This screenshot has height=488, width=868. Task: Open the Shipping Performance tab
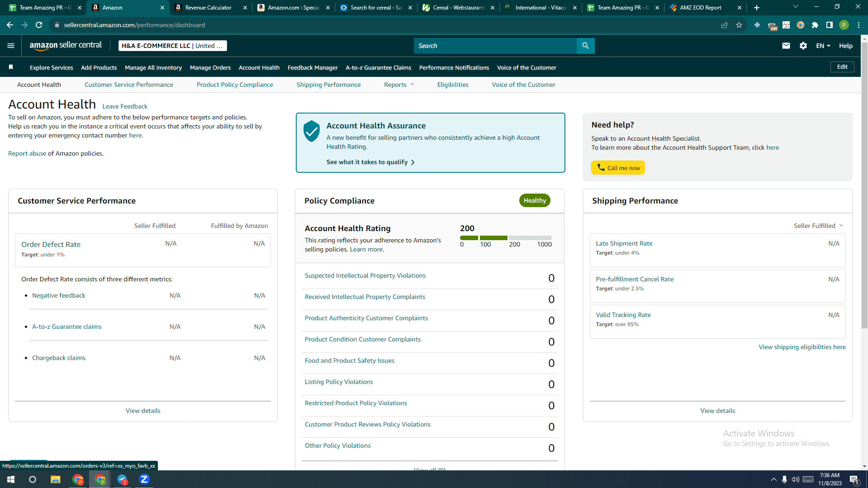click(328, 85)
